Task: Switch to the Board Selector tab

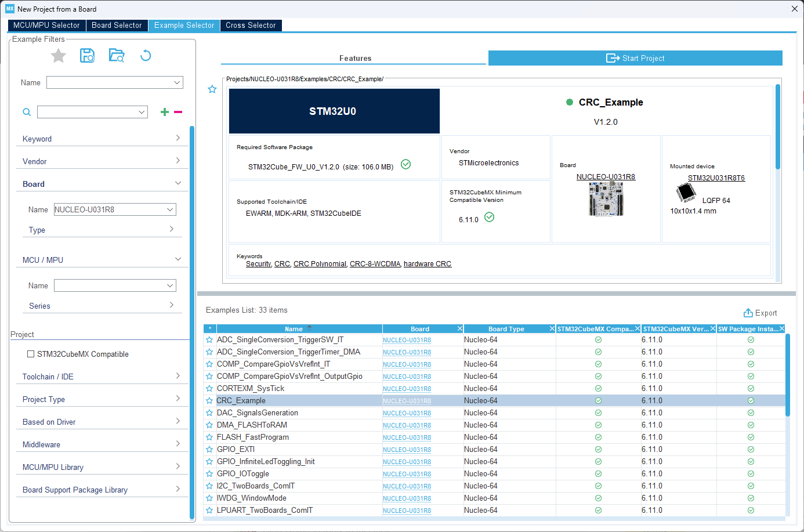Action: pyautogui.click(x=117, y=25)
